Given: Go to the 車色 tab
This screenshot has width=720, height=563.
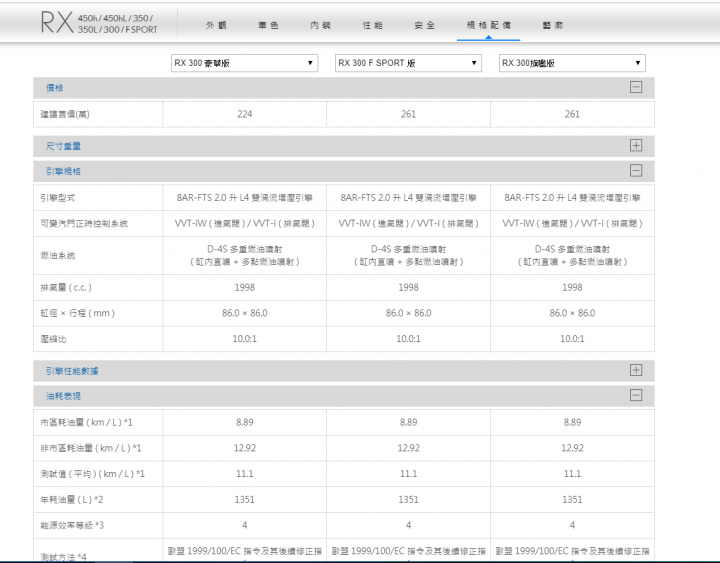Looking at the screenshot, I should click(268, 25).
